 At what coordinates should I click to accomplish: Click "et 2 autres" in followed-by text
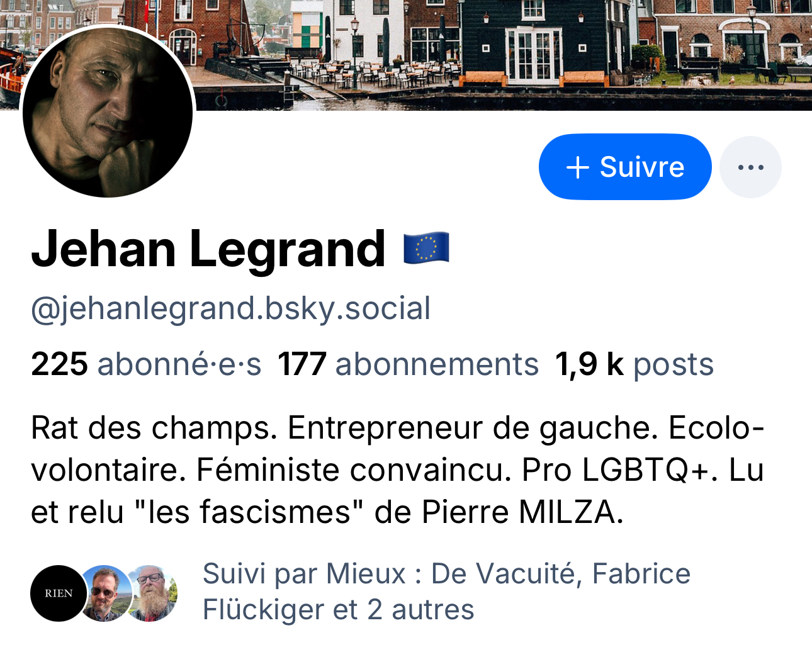pos(403,610)
